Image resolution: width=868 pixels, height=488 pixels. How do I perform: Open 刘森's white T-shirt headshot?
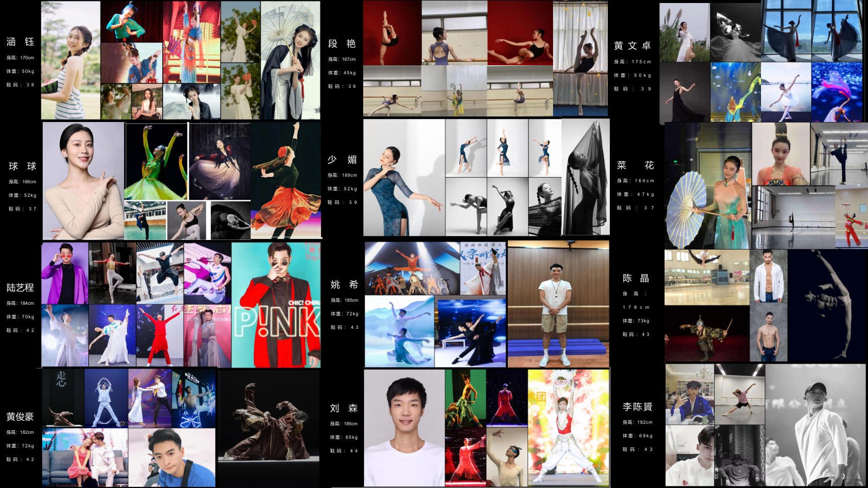pyautogui.click(x=404, y=428)
